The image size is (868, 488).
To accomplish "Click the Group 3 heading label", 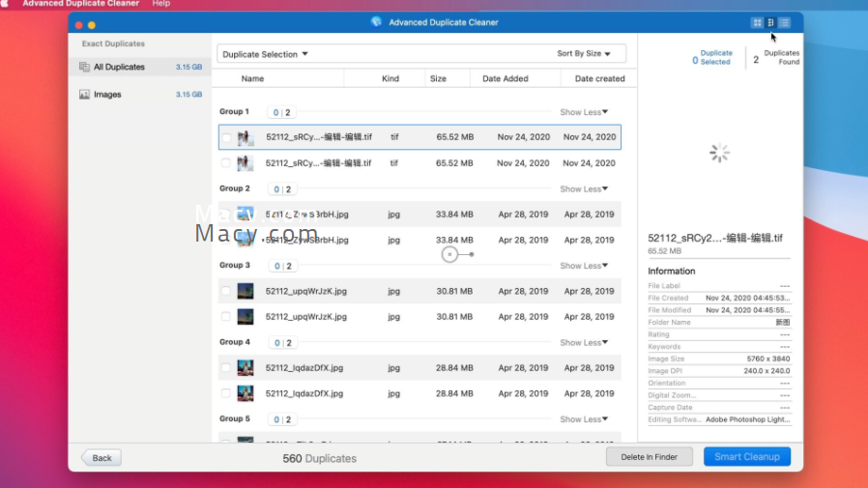I will pyautogui.click(x=235, y=266).
